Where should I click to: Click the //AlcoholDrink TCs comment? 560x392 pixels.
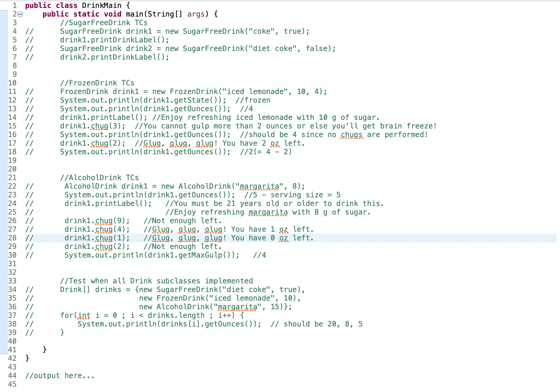[x=99, y=177]
